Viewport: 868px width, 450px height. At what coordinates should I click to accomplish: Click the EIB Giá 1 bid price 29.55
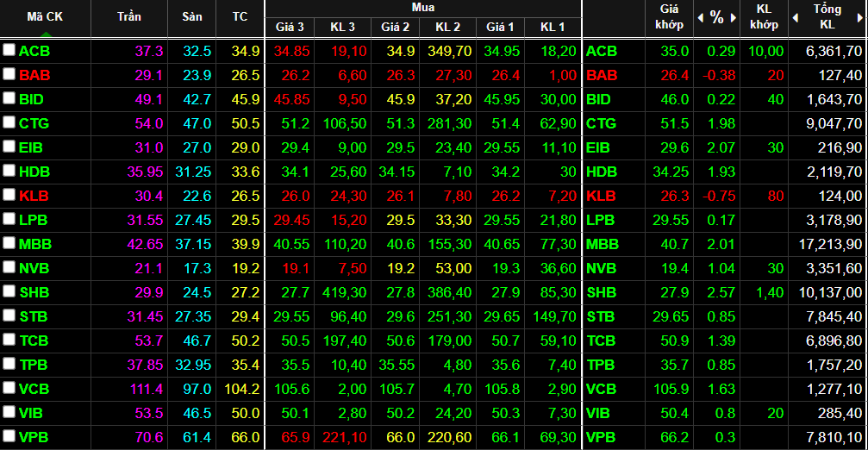tap(502, 147)
